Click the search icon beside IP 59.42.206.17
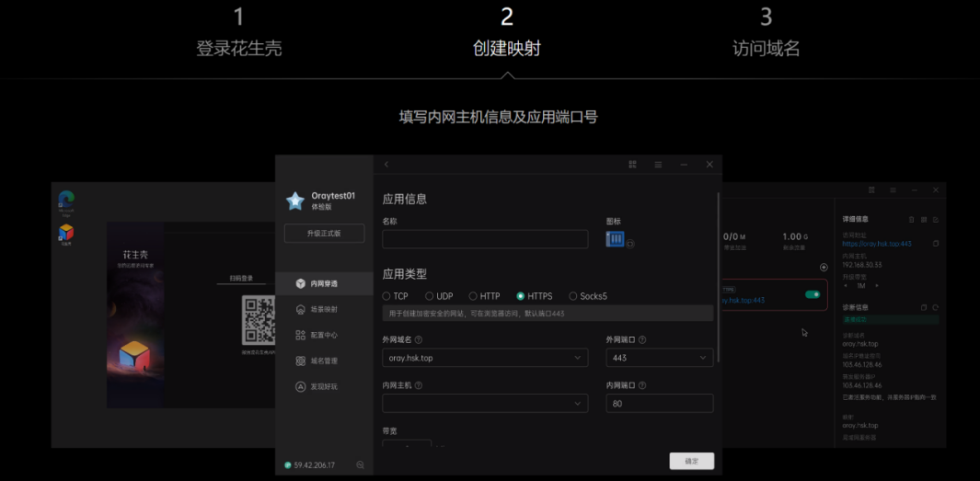The width and height of the screenshot is (980, 481). 360,464
